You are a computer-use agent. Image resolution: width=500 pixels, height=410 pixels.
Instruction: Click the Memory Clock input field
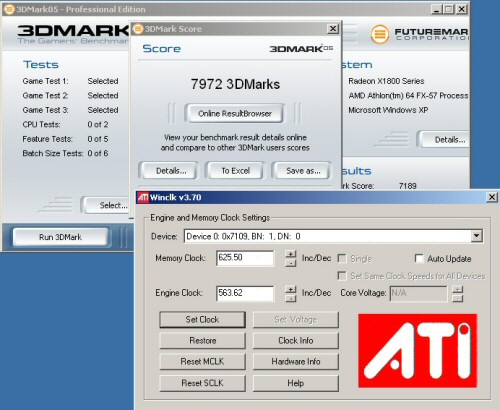[x=245, y=258]
